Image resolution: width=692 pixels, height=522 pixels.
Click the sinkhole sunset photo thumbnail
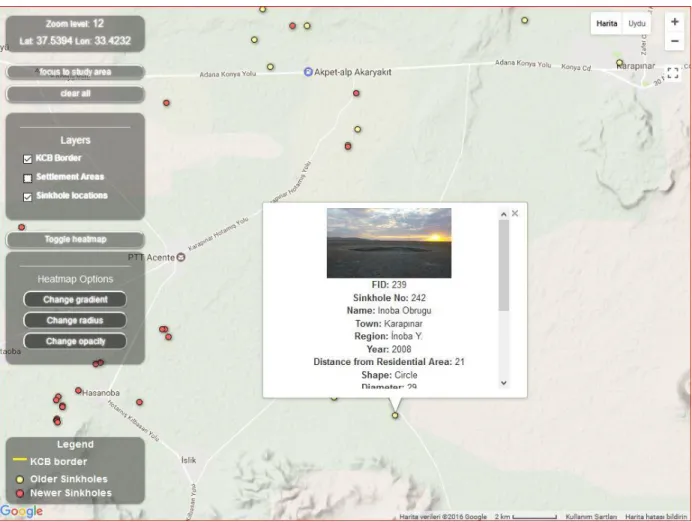(389, 243)
